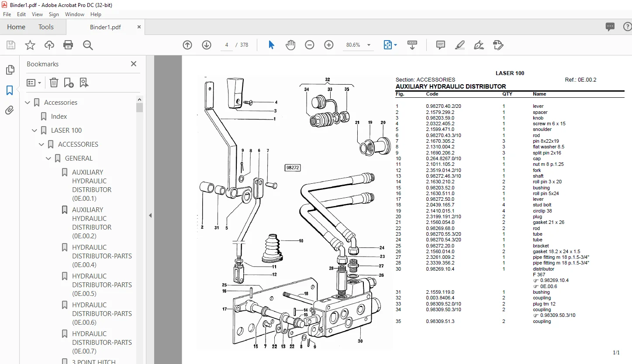Collapse the ACCESSORIES sub-bookmark
The width and height of the screenshot is (632, 364).
[42, 144]
